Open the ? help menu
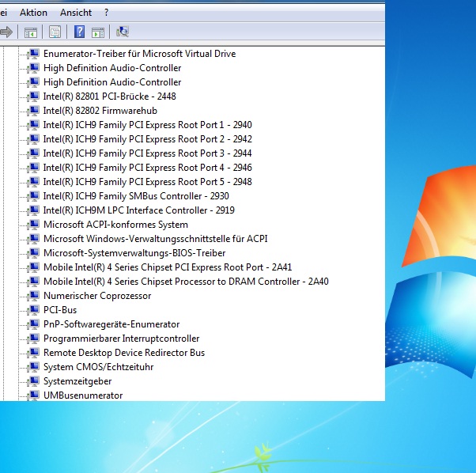This screenshot has width=476, height=473. coord(106,13)
